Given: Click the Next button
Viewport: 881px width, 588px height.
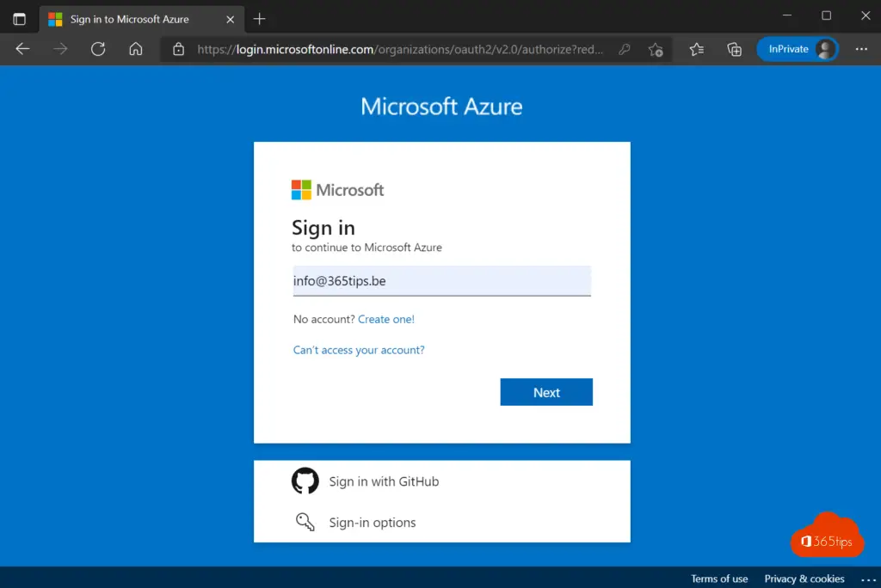Looking at the screenshot, I should point(546,392).
